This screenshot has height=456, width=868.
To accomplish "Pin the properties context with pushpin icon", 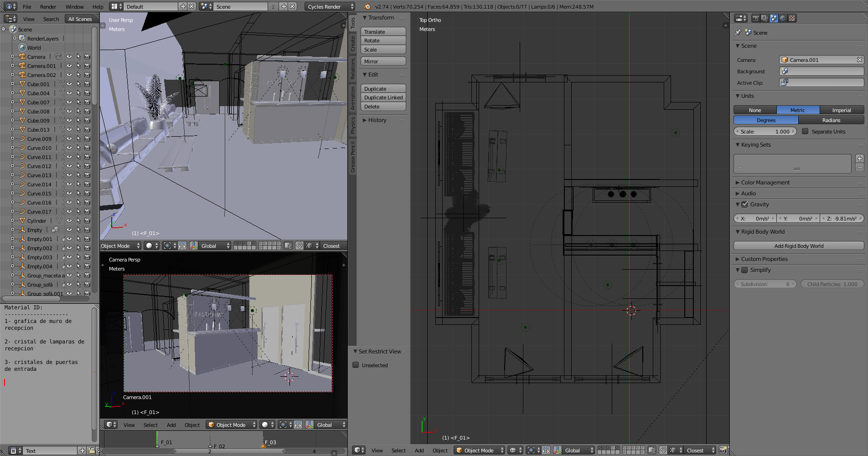I will pos(738,33).
